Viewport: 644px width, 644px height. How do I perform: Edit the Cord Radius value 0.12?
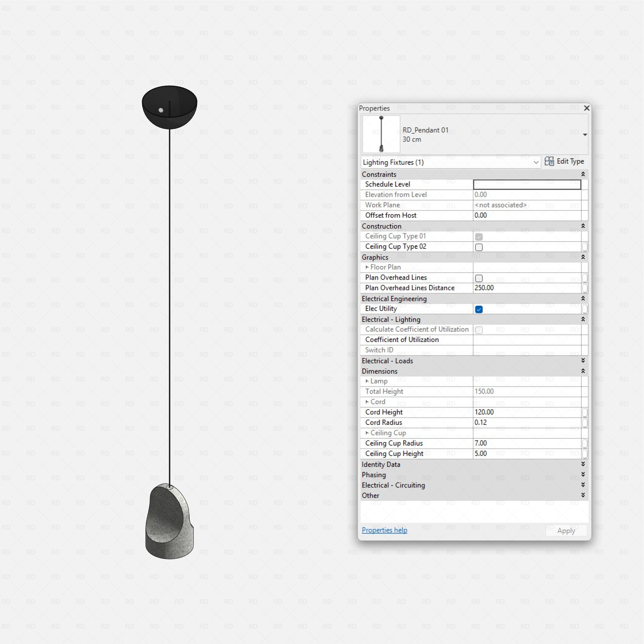tap(527, 423)
